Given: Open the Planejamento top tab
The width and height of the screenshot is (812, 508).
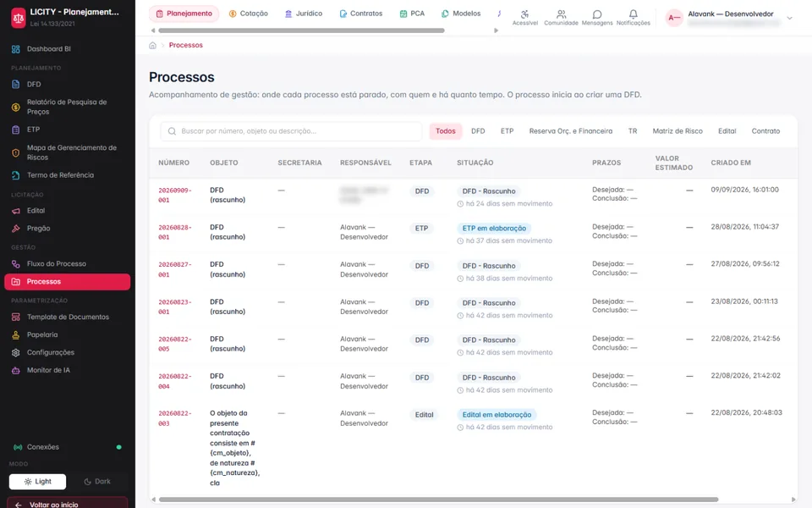Looking at the screenshot, I should 184,14.
